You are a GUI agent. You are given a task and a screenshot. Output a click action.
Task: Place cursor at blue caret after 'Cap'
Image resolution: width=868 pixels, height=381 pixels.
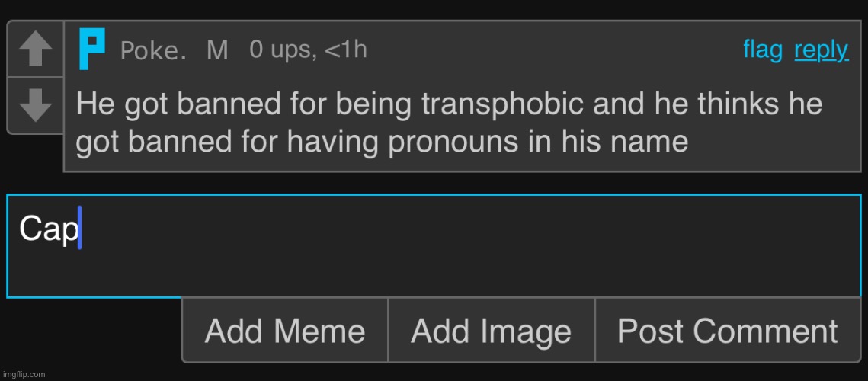coord(80,228)
